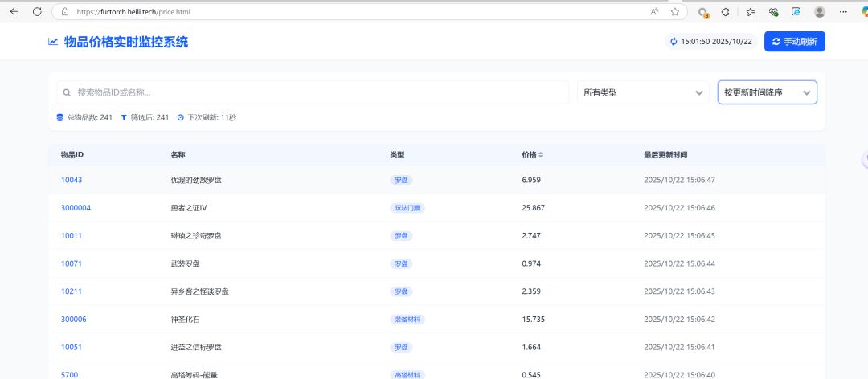Click the address bar URL
868x379 pixels.
[x=133, y=11]
